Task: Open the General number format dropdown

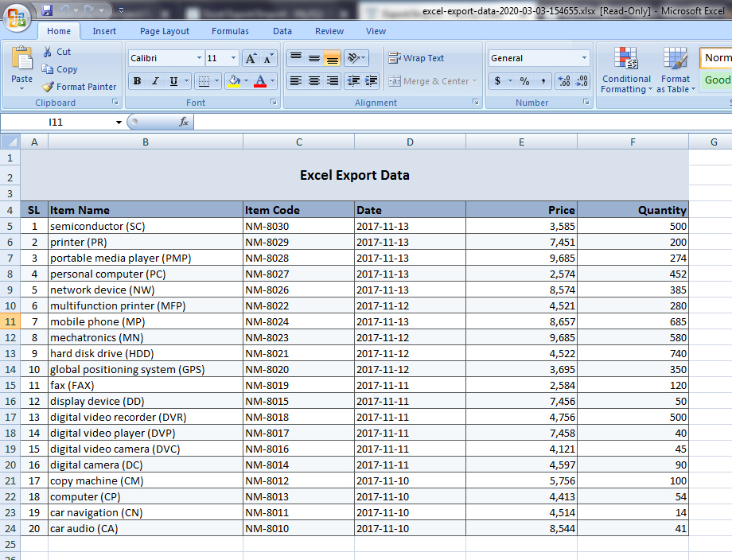Action: 586,57
